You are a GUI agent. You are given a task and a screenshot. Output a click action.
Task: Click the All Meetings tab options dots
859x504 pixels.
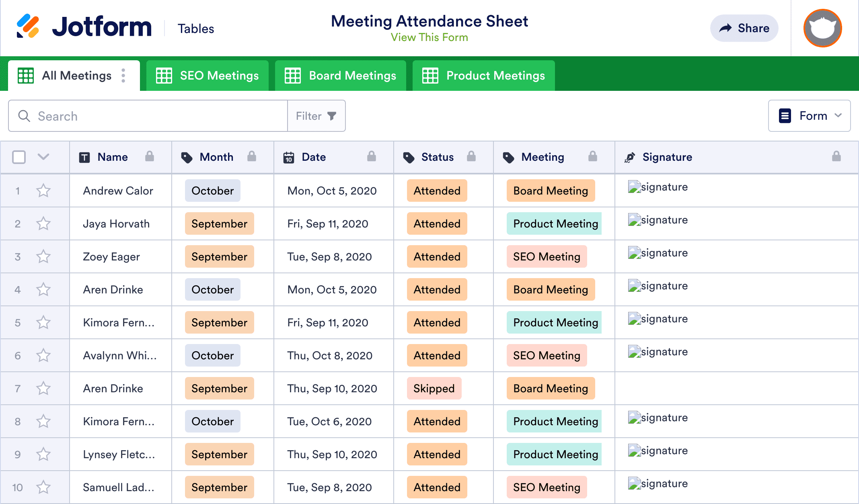123,76
